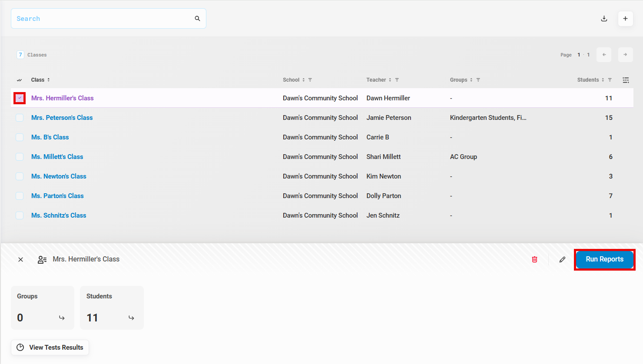Click the download export icon
Screen dimensions: 643x364
(604, 19)
